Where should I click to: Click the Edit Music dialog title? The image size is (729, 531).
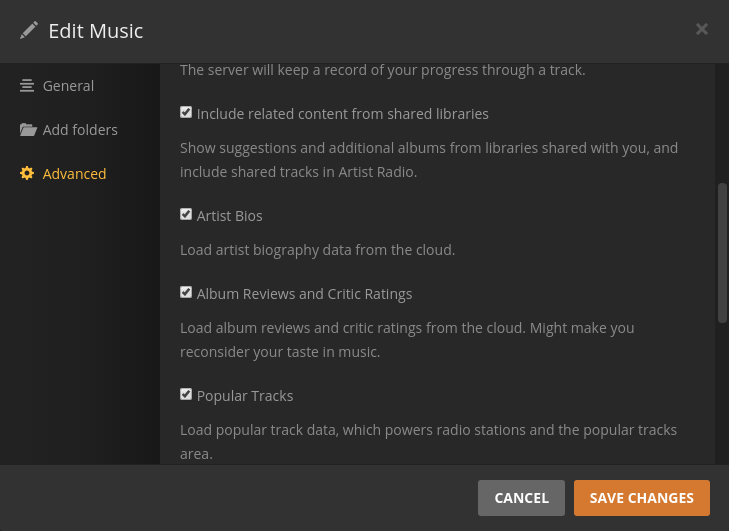(96, 31)
